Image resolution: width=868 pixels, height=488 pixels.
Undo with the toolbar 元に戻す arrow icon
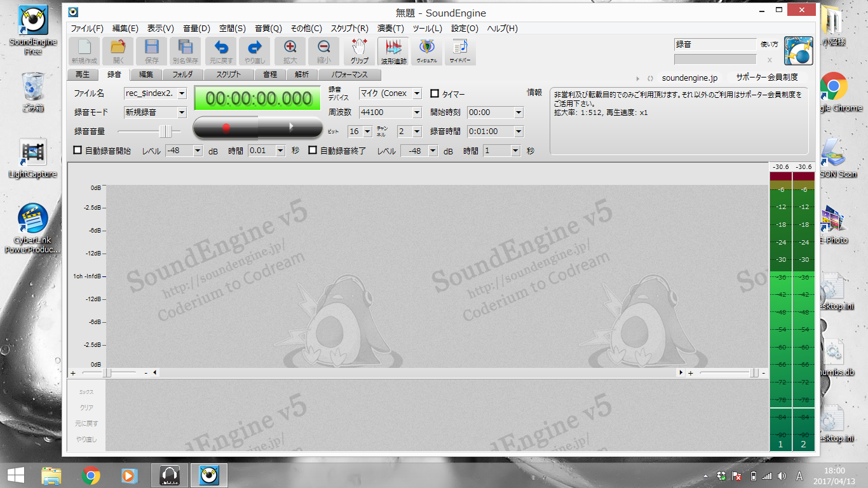220,51
